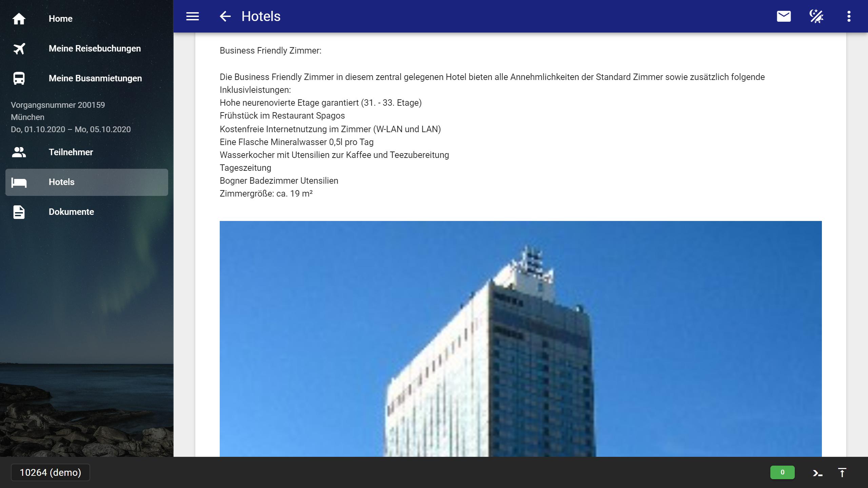Open Meine Busanmietungen
The image size is (868, 488).
87,78
